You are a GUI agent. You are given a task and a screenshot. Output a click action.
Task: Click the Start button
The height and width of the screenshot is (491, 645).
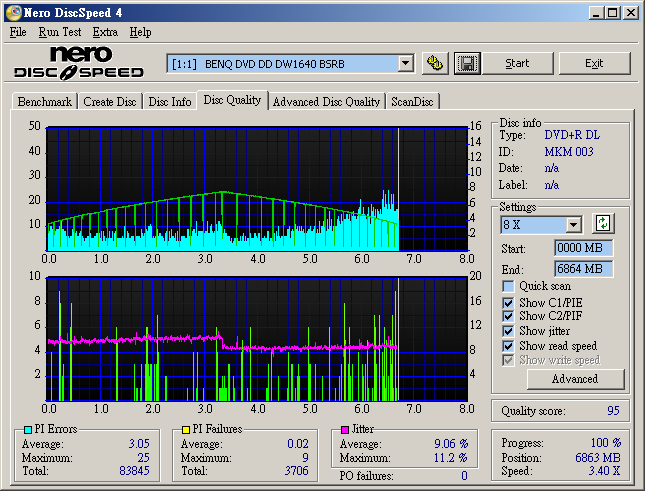517,63
